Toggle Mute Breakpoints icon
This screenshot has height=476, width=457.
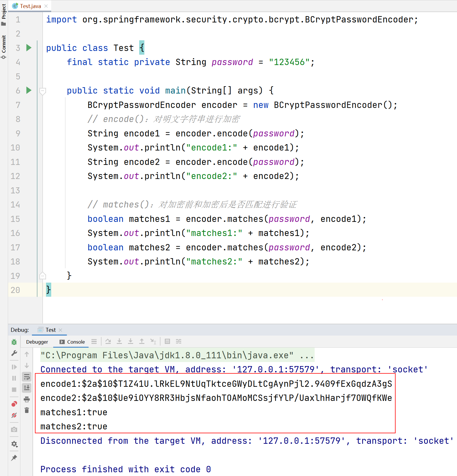(14, 415)
